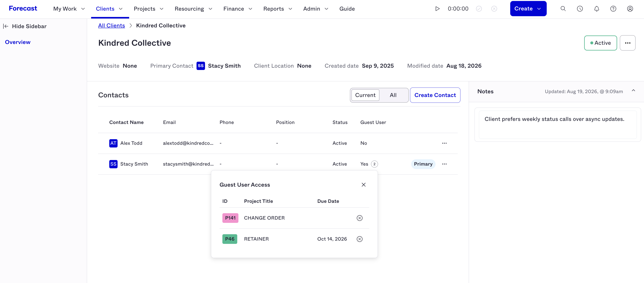The width and height of the screenshot is (644, 283).
Task: Select the All contacts filter
Action: pyautogui.click(x=393, y=95)
